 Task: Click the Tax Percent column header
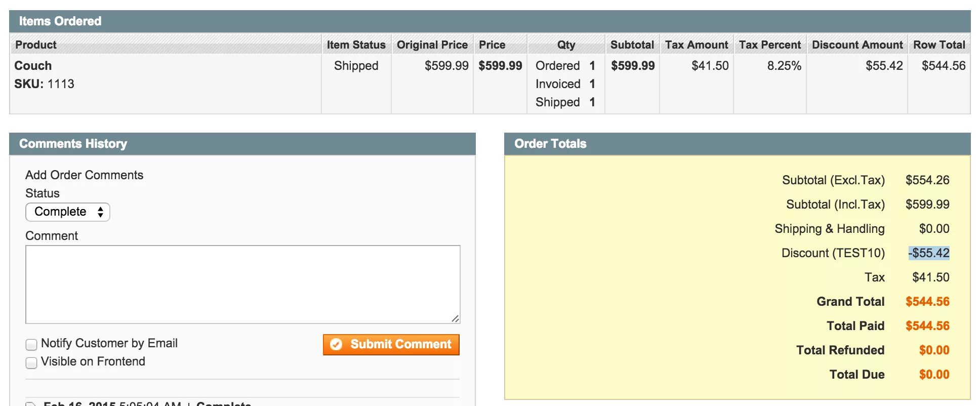tap(770, 45)
